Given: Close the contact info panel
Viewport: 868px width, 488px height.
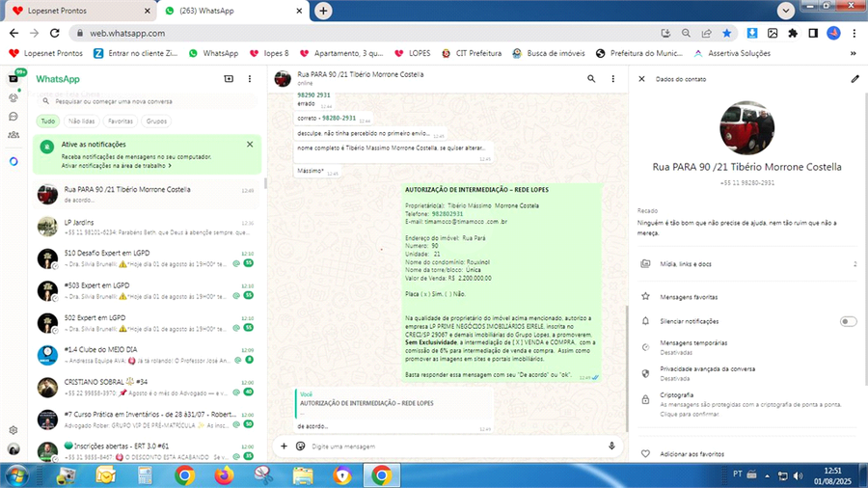Looking at the screenshot, I should coord(641,79).
